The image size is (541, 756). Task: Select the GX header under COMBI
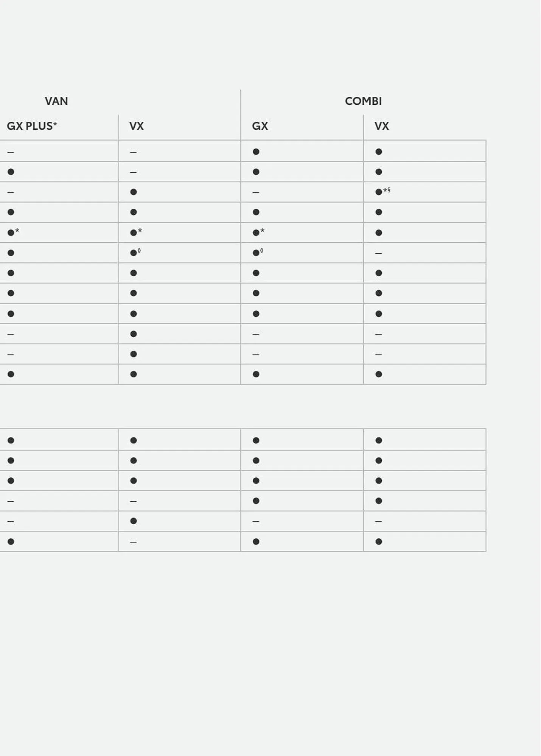pos(260,126)
